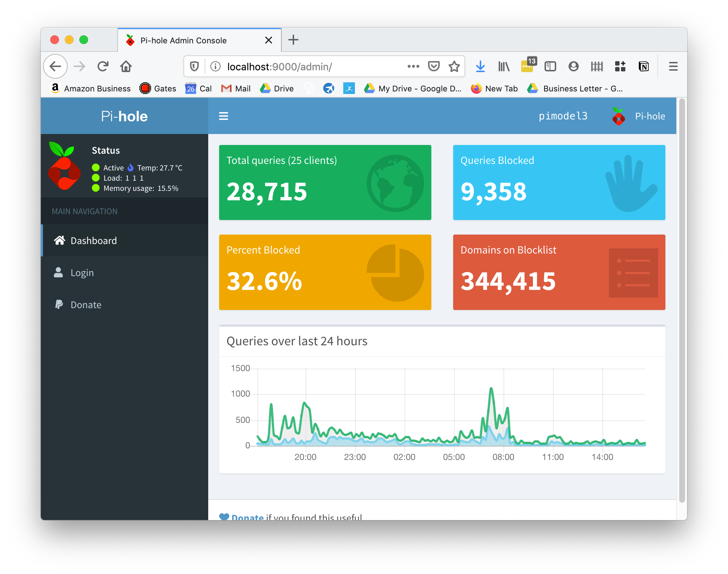Click the Pi-hole header title link
Viewport: 728px width, 574px height.
(124, 116)
